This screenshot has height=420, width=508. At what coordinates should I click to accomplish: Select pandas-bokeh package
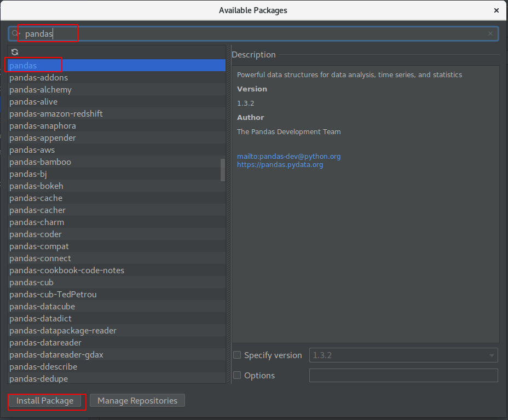pos(117,186)
